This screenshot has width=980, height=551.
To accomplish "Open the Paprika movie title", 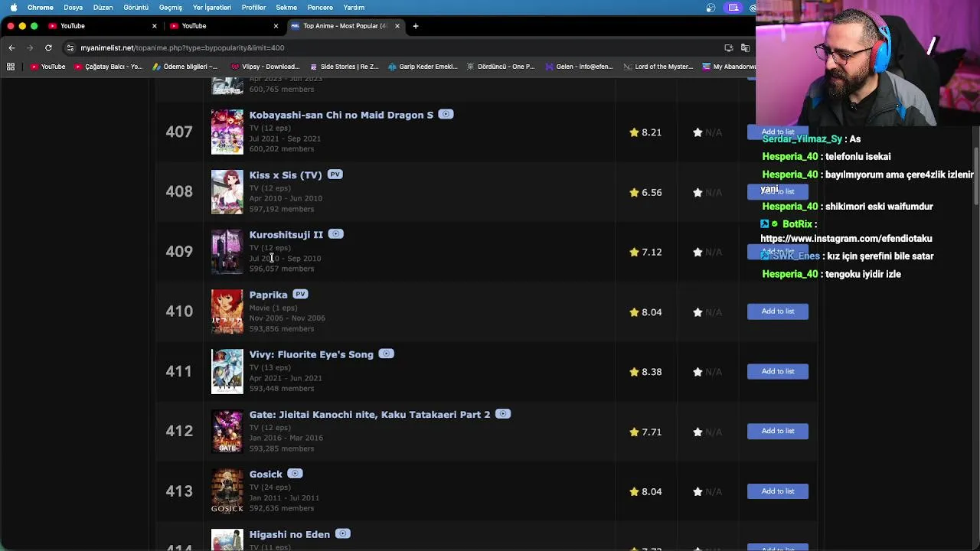I will (268, 295).
